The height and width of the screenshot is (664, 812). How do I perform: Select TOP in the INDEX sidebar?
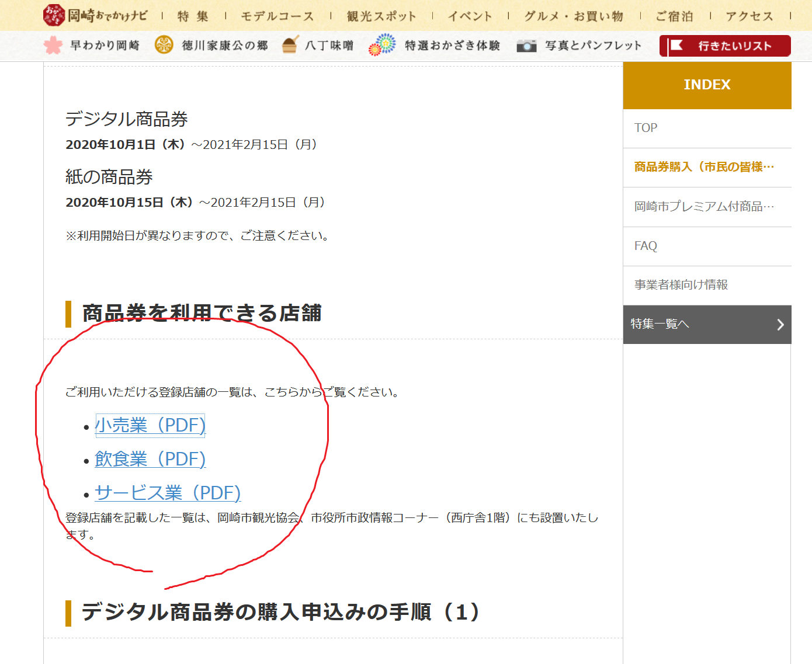pos(646,128)
